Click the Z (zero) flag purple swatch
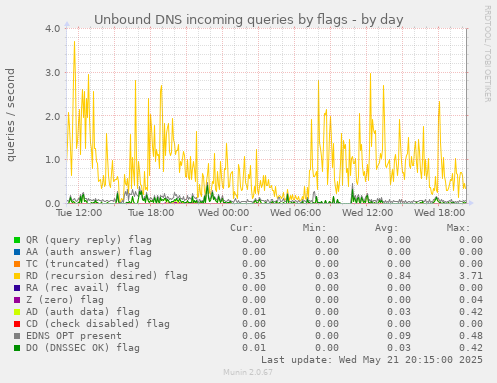The width and height of the screenshot is (497, 383). (x=17, y=300)
